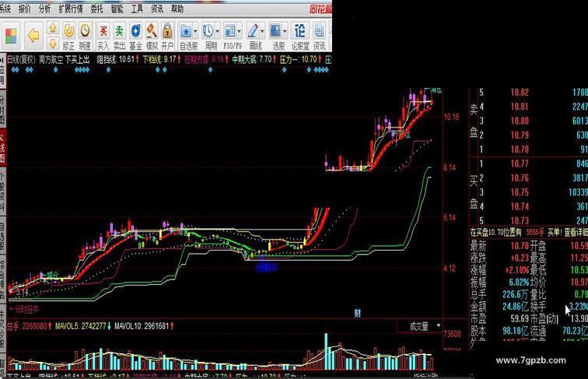Click the yellow up arrow icon

click(x=53, y=29)
